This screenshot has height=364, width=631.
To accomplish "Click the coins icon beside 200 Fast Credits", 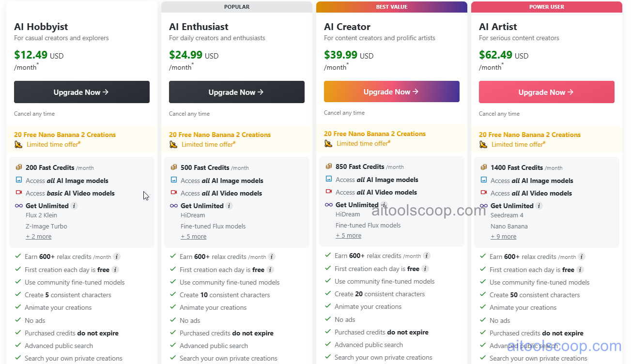I will (x=19, y=167).
